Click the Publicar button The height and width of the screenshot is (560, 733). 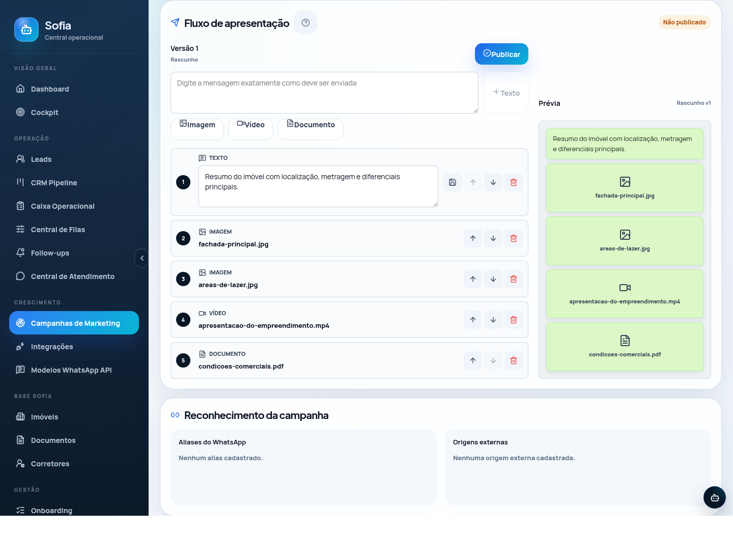501,54
